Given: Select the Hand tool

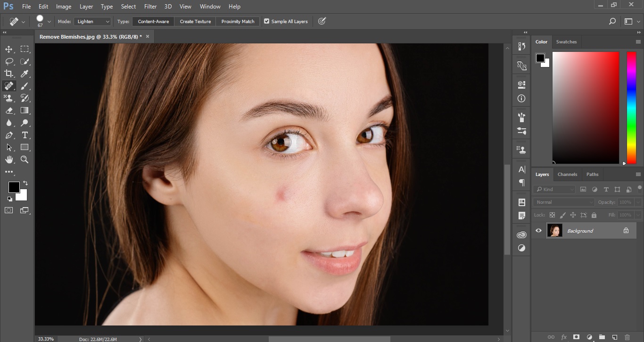Looking at the screenshot, I should click(9, 159).
